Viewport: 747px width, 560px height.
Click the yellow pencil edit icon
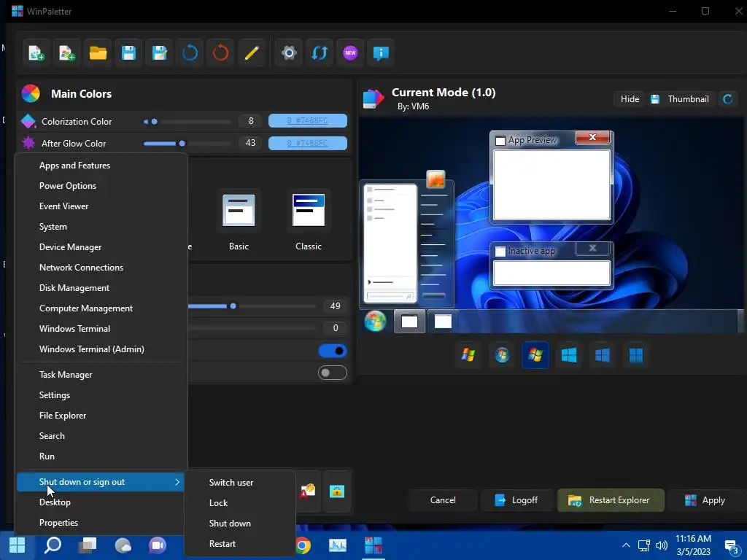coord(252,52)
